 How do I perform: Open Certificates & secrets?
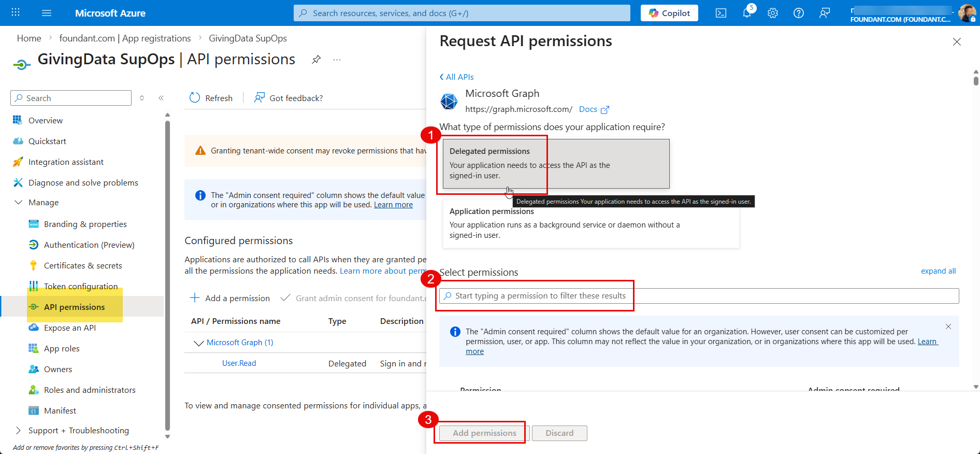click(x=83, y=265)
